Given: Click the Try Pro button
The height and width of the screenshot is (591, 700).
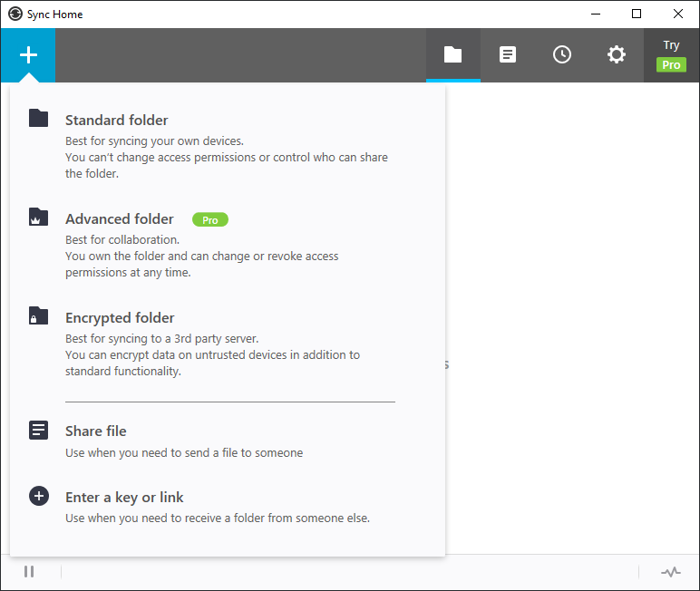Looking at the screenshot, I should click(671, 55).
